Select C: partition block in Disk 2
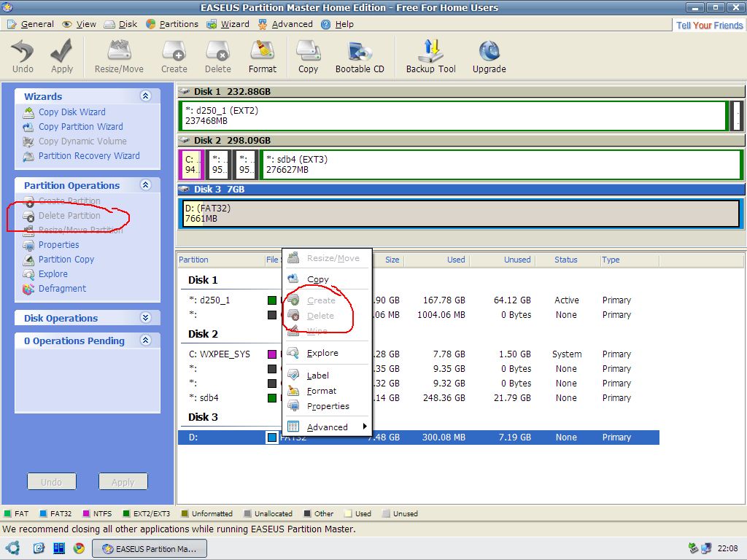747x560 pixels. click(192, 165)
